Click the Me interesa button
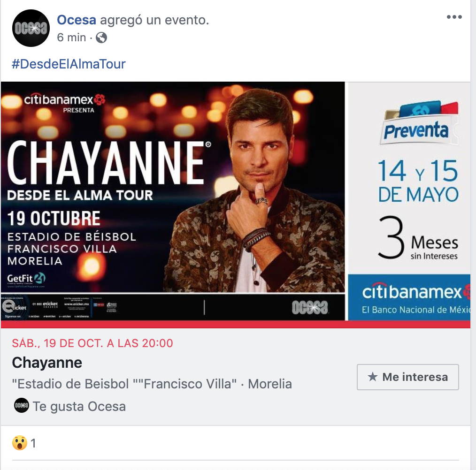476x470 pixels. (407, 377)
